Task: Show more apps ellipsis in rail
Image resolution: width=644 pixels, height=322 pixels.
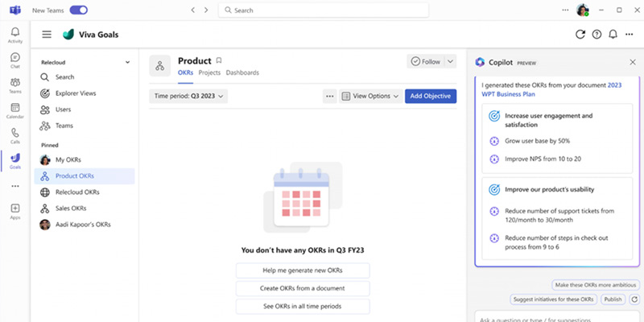Action: [15, 186]
